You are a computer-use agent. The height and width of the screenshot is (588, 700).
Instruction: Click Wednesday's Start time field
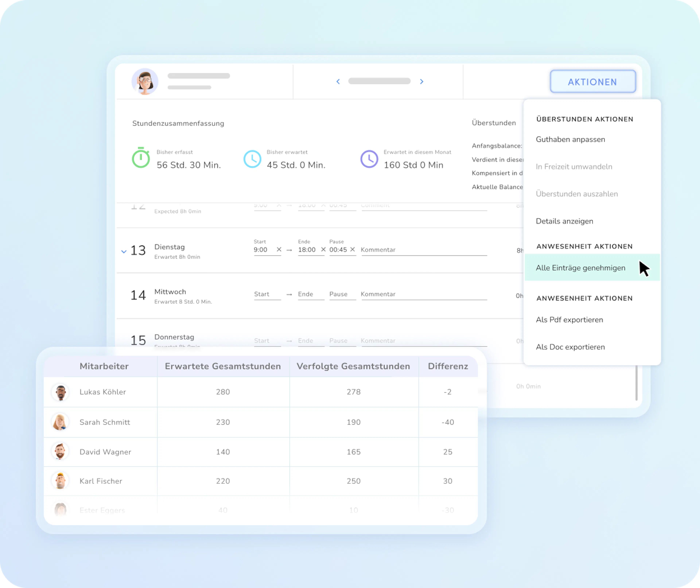point(267,294)
